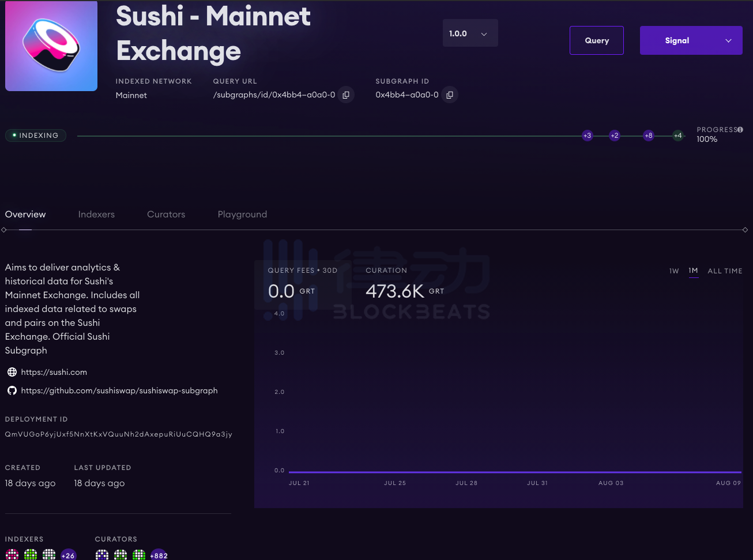The height and width of the screenshot is (560, 753).
Task: Select the 1W chart range
Action: pyautogui.click(x=674, y=271)
